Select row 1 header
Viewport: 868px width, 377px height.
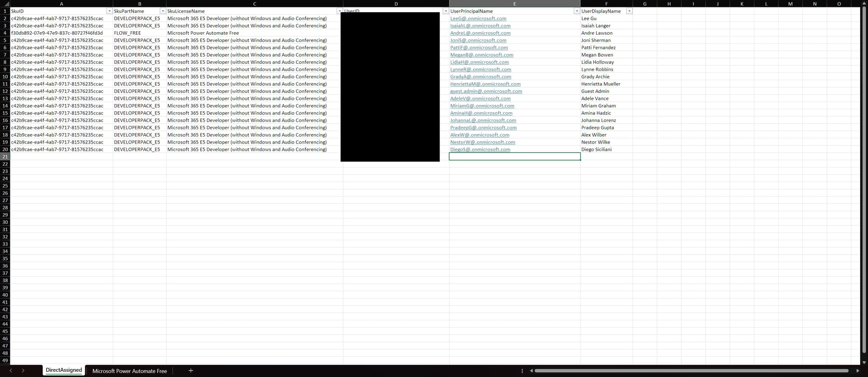tap(5, 11)
